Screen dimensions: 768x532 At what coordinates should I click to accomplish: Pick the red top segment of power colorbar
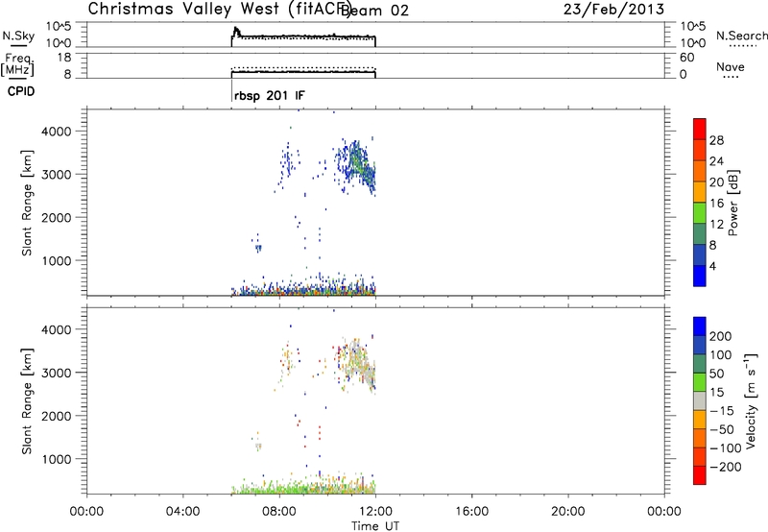pos(700,129)
